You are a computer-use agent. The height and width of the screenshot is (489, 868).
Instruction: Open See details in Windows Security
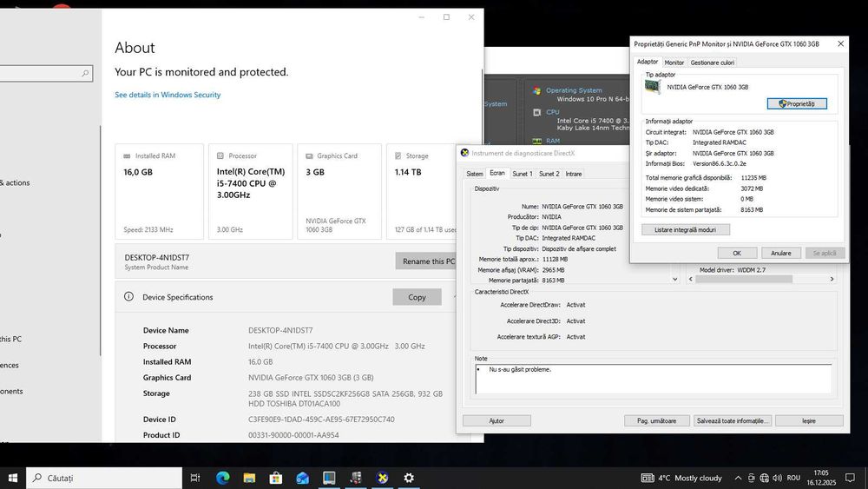[x=168, y=95]
